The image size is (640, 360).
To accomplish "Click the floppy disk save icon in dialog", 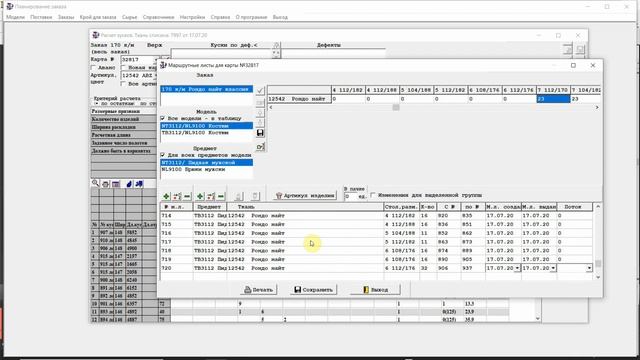I will click(260, 133).
